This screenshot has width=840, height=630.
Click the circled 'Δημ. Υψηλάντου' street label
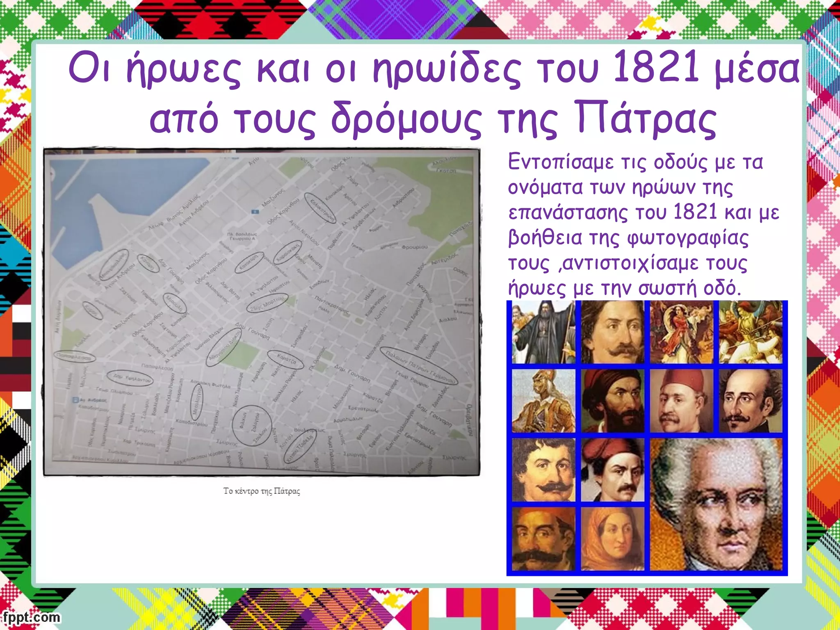click(130, 378)
